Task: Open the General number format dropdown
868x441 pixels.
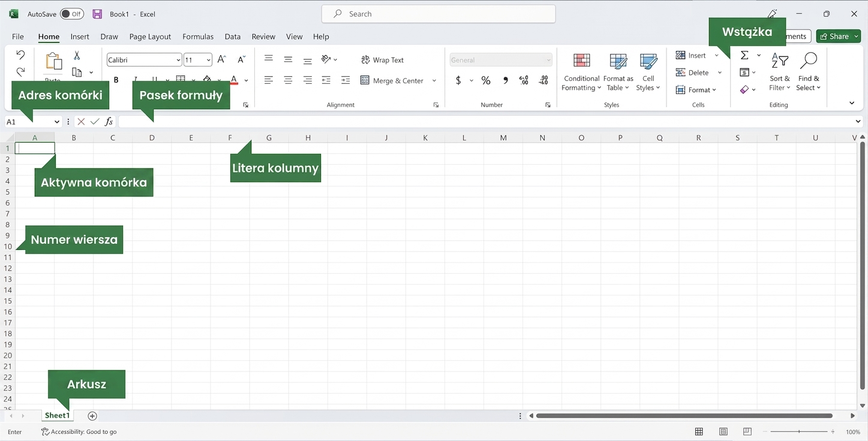Action: pos(548,60)
